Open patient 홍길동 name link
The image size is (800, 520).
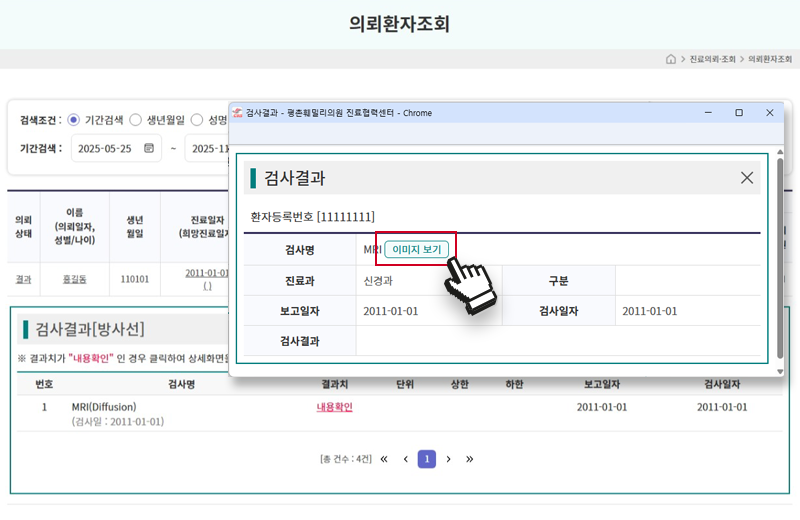pyautogui.click(x=74, y=279)
